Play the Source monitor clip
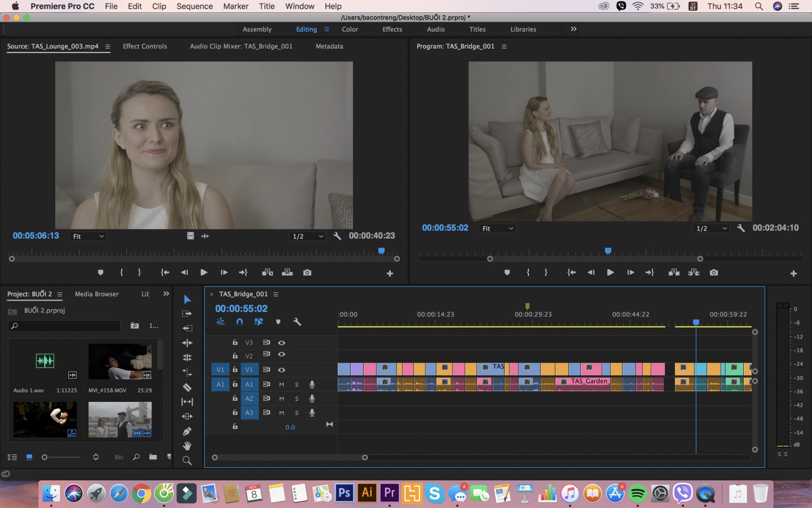812x508 pixels. click(204, 272)
